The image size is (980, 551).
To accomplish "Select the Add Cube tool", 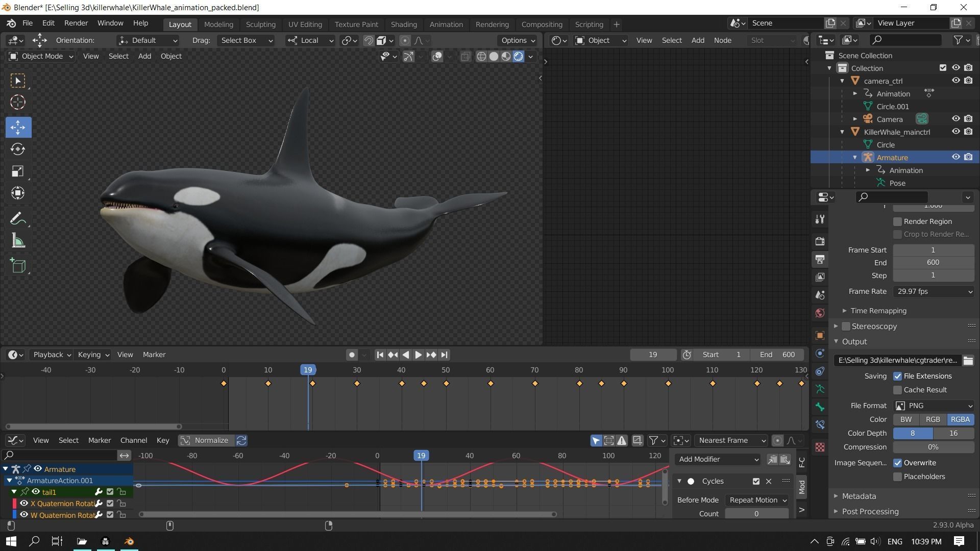I will [x=18, y=265].
